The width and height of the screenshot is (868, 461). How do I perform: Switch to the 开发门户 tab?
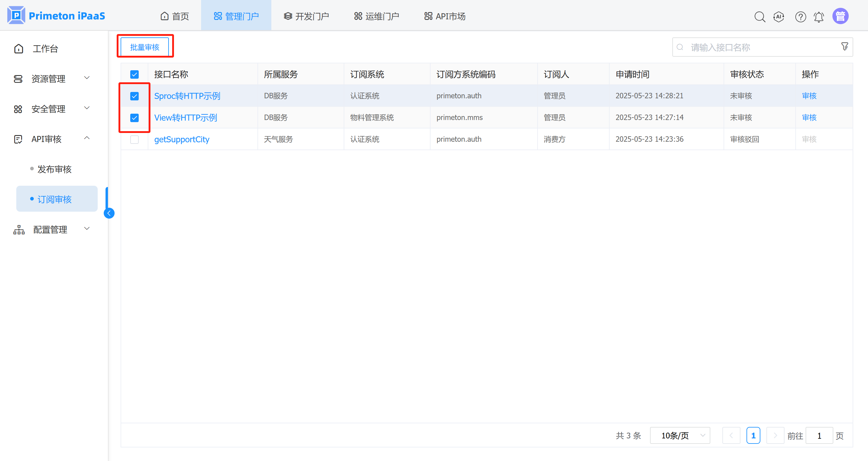[x=306, y=16]
